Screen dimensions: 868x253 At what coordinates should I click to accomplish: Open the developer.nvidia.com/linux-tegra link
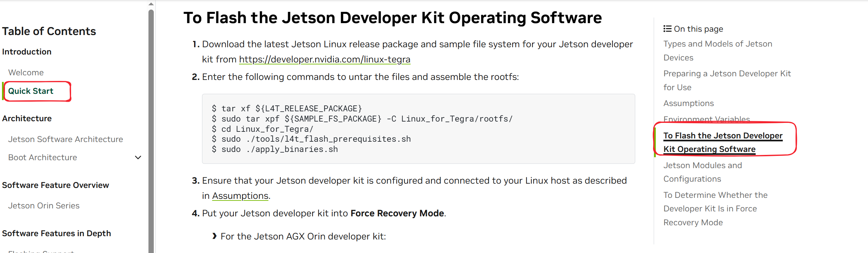click(324, 59)
